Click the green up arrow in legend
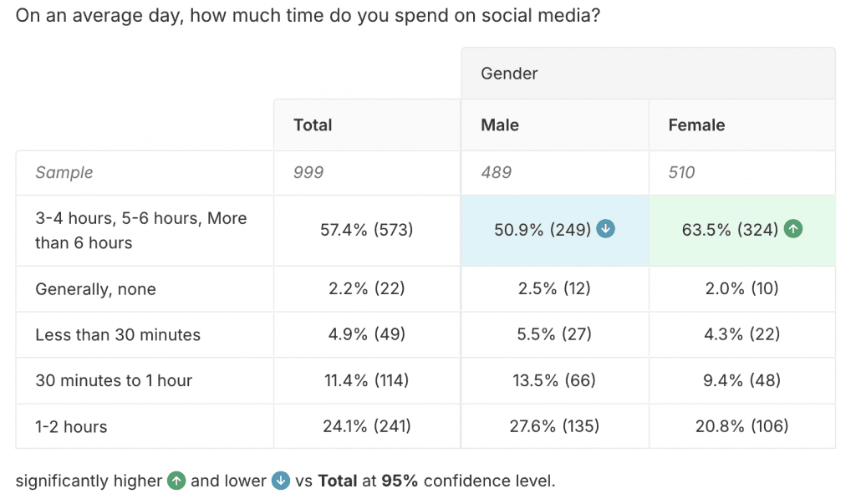The height and width of the screenshot is (504, 856). (176, 481)
